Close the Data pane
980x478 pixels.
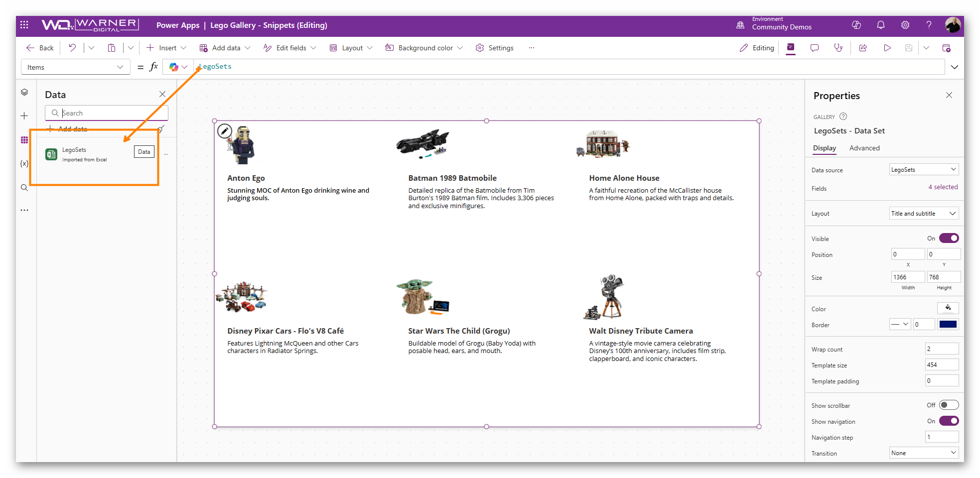(162, 94)
